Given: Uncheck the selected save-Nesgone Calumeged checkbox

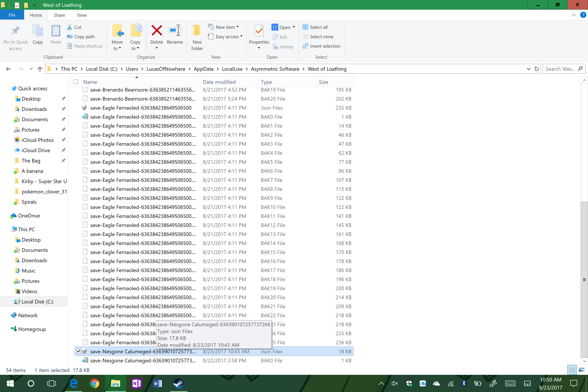Looking at the screenshot, I should click(x=78, y=351).
